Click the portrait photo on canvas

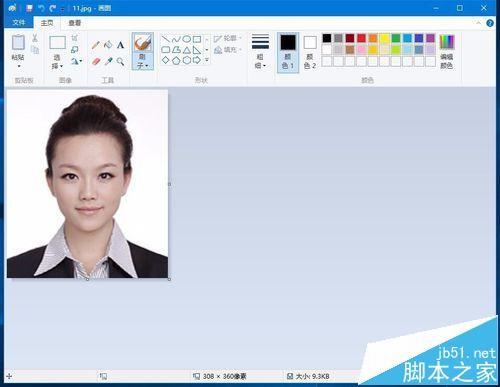coord(87,184)
